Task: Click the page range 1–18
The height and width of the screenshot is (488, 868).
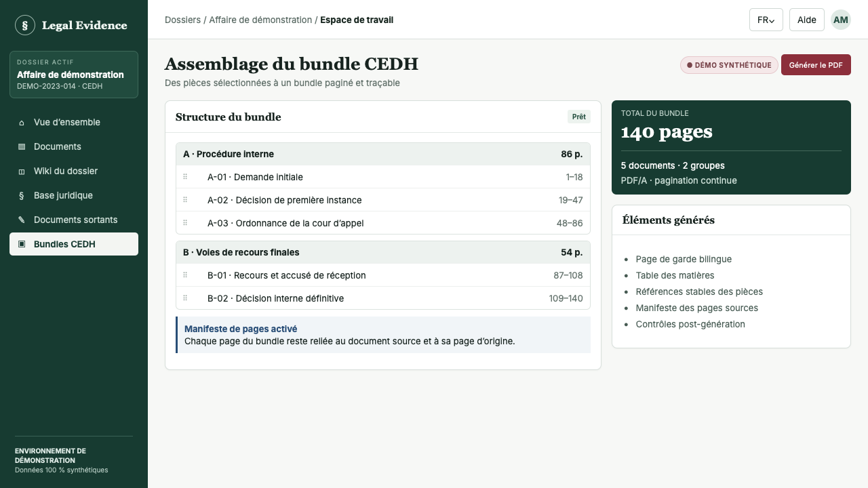Action: [x=574, y=177]
